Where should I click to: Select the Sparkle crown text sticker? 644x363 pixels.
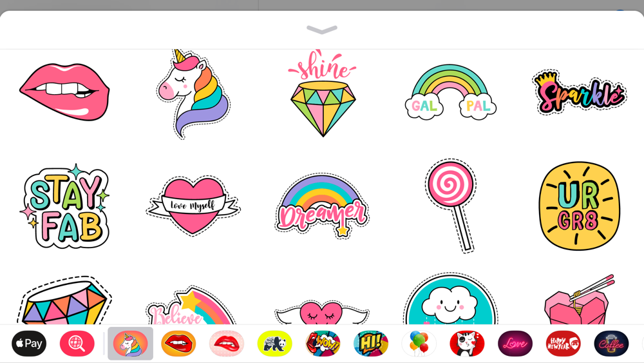click(579, 92)
